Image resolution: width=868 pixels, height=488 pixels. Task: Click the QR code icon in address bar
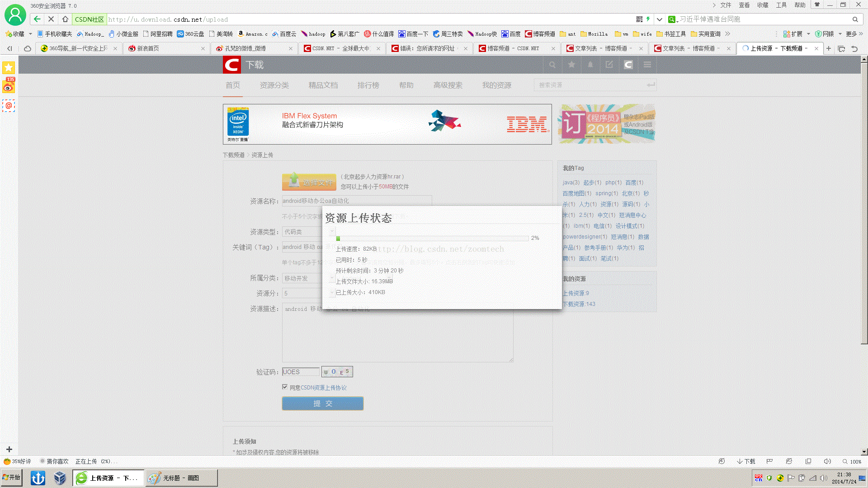pyautogui.click(x=639, y=19)
